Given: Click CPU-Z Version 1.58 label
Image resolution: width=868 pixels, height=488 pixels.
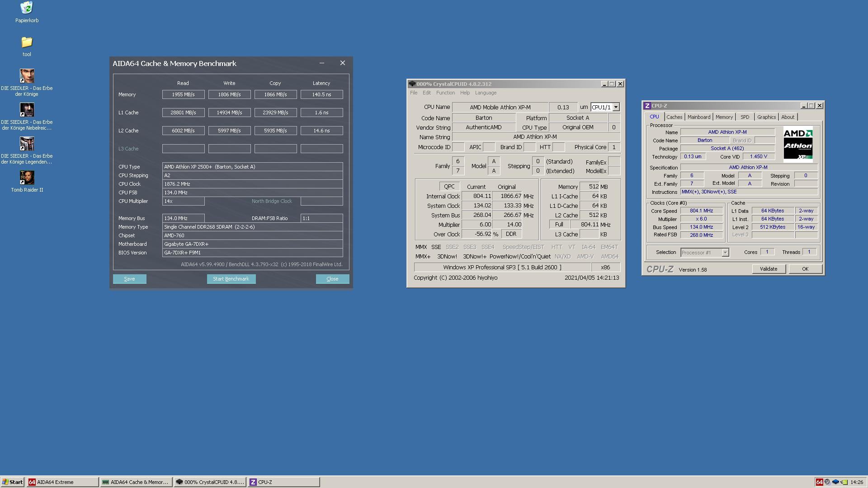Looking at the screenshot, I should 693,270.
